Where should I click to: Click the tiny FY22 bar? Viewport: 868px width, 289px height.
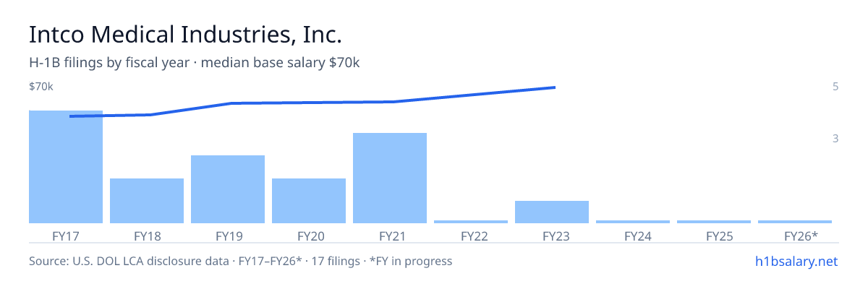471,222
